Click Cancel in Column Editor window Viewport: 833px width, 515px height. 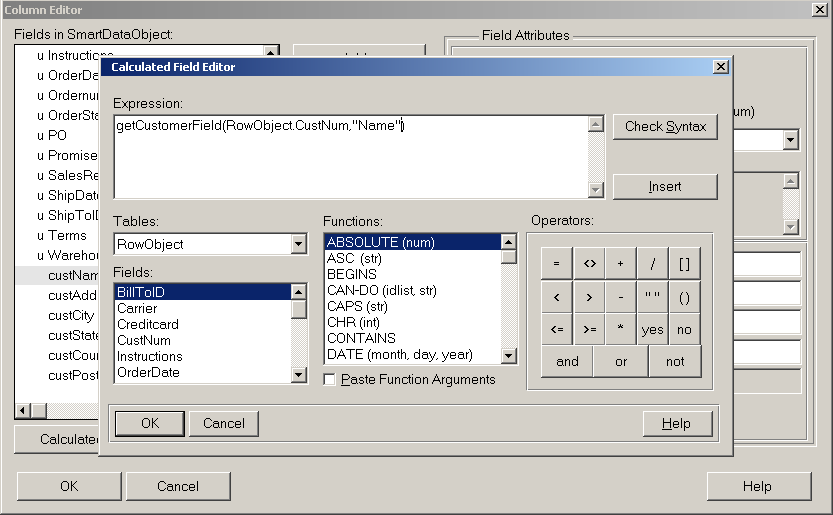[178, 486]
